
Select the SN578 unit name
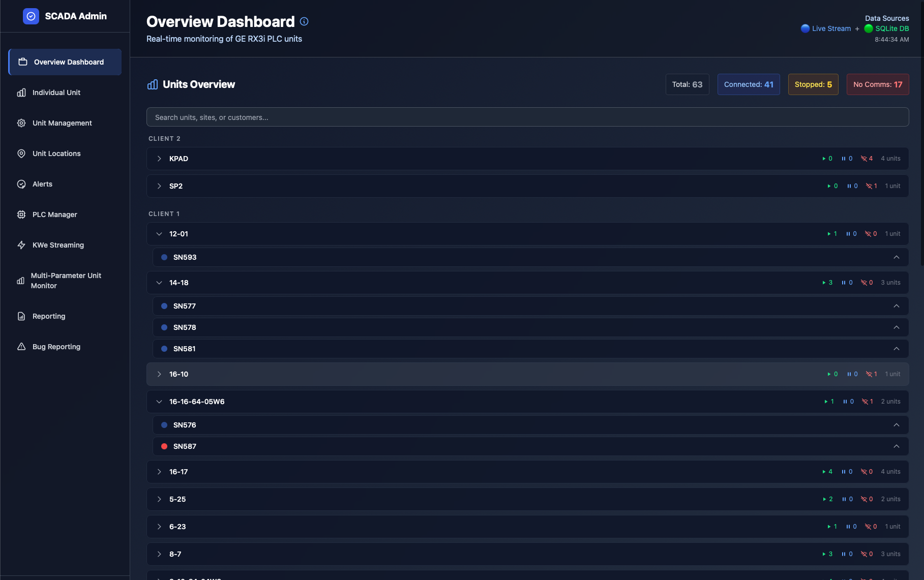tap(185, 327)
